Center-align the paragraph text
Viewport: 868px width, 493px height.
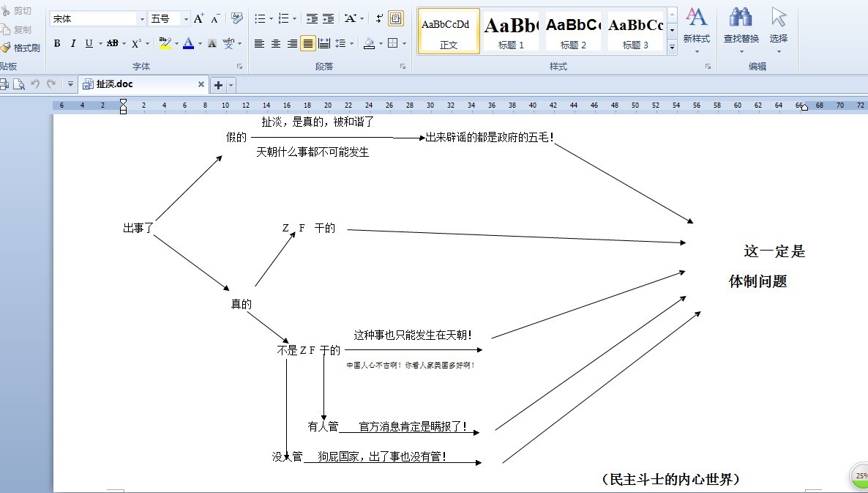(x=276, y=44)
